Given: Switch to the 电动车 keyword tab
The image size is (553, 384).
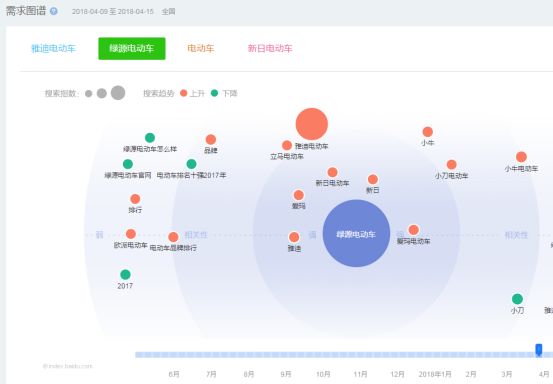Looking at the screenshot, I should [x=200, y=48].
